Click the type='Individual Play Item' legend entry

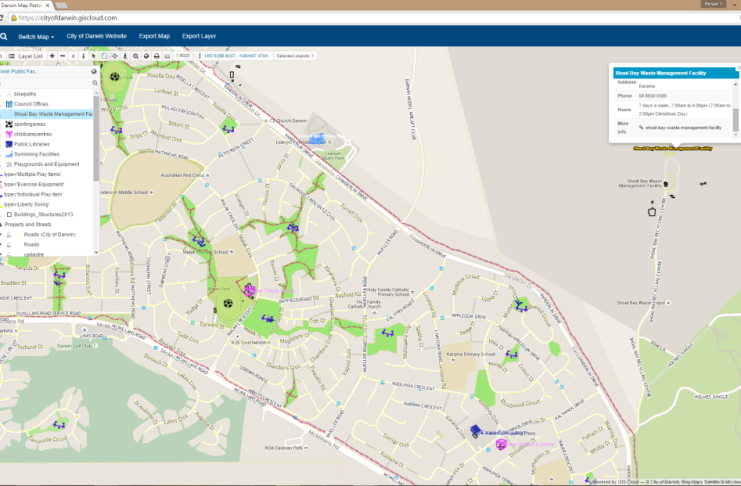pos(33,194)
